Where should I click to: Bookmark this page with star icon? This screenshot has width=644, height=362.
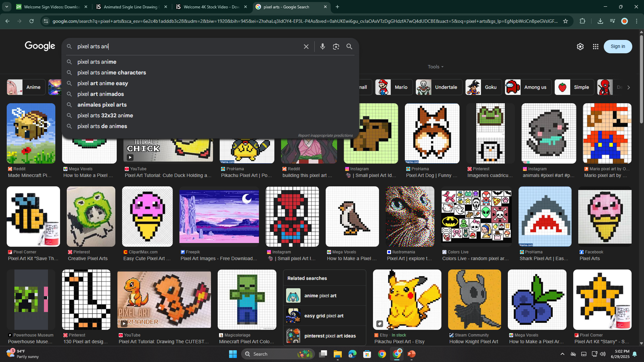(566, 21)
